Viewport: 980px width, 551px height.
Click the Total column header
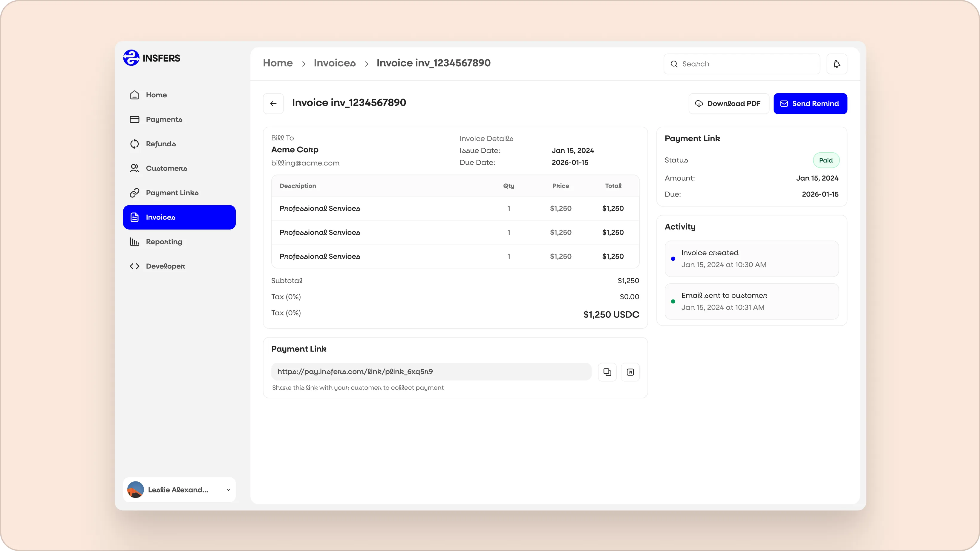[x=613, y=185]
